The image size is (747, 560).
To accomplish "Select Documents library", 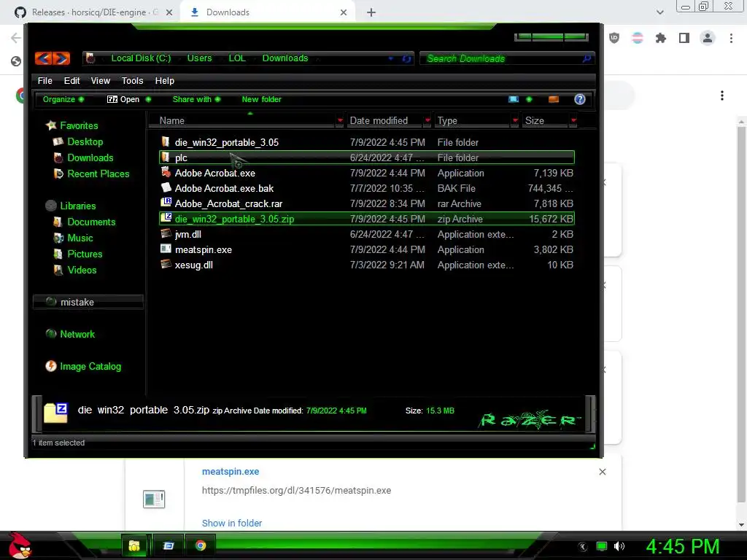I will coord(91,222).
